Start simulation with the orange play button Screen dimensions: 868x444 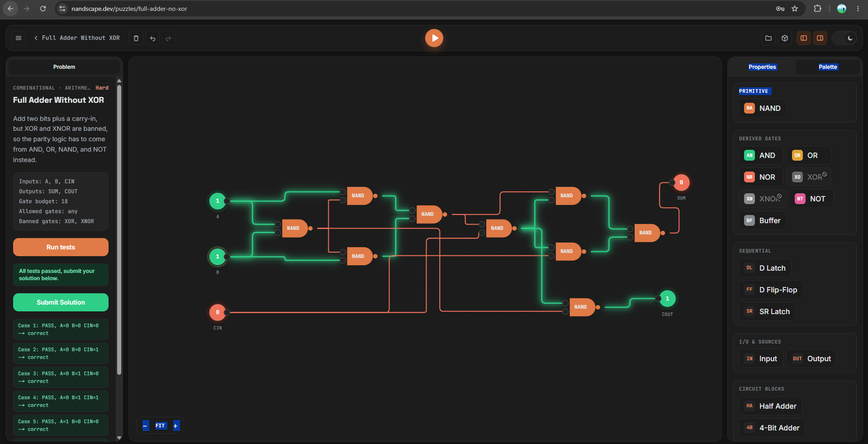(434, 38)
